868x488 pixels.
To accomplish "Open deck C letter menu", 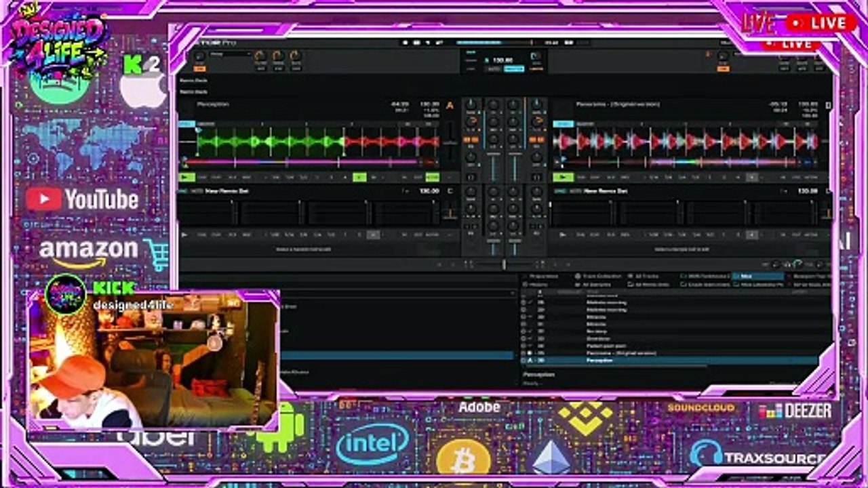I will coord(450,190).
